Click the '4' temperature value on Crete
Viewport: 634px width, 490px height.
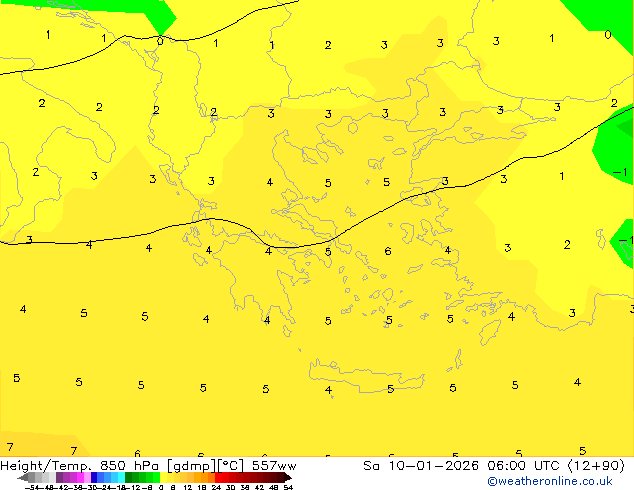(328, 390)
